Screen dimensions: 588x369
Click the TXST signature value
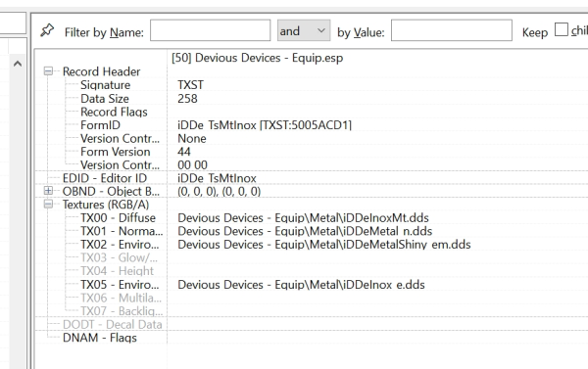pyautogui.click(x=190, y=85)
